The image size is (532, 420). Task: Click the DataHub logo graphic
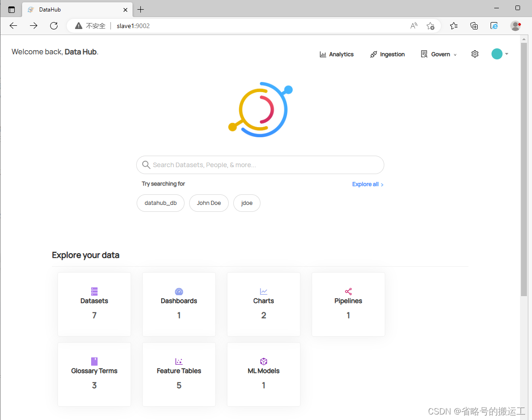point(260,109)
